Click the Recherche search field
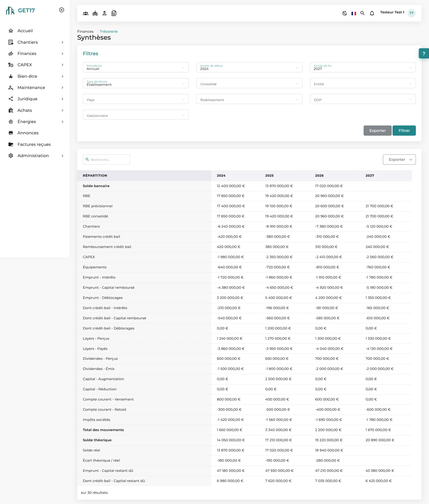Viewport: 429px width, 504px height. coord(106,160)
